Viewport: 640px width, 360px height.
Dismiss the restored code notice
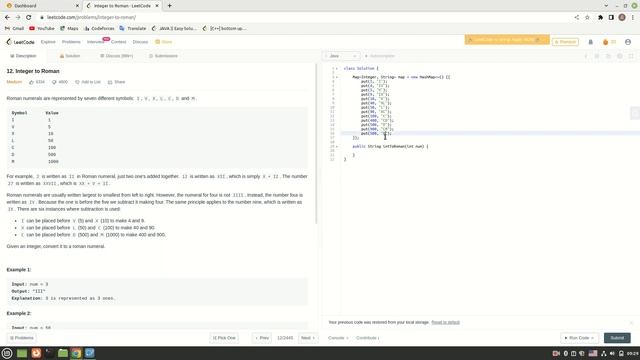pyautogui.click(x=631, y=322)
